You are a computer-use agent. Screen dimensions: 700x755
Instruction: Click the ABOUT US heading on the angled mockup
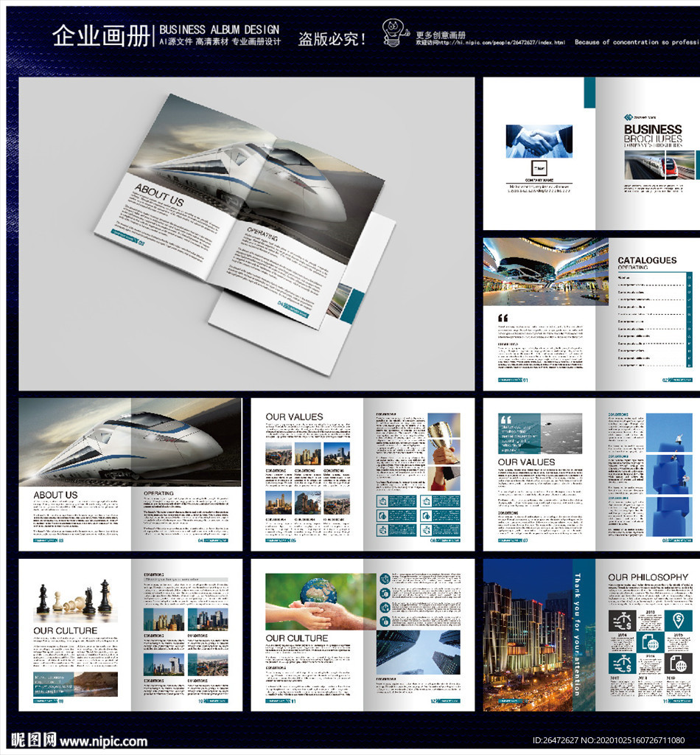coord(158,195)
